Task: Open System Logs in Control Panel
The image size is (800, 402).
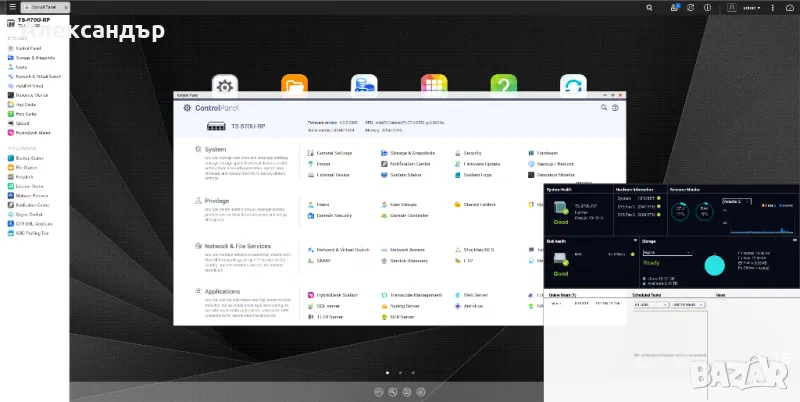Action: click(473, 175)
